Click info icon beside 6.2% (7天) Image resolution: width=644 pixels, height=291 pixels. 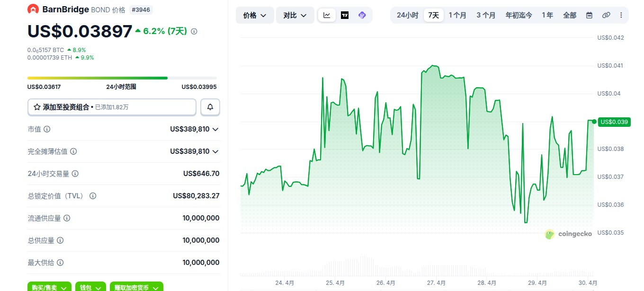point(194,31)
